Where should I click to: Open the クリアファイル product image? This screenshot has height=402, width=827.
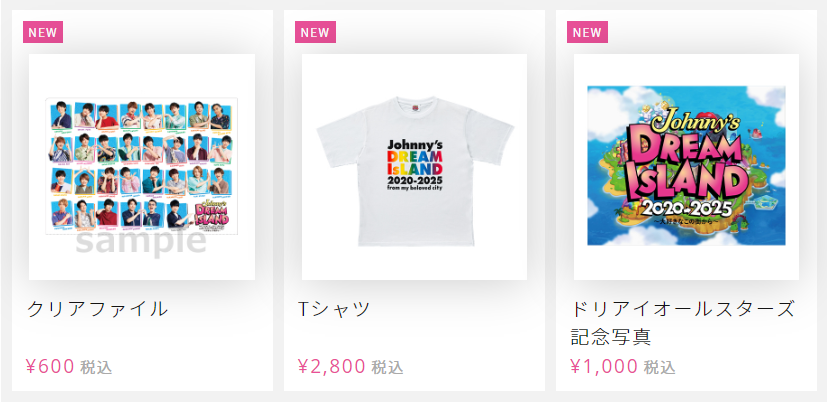click(142, 167)
